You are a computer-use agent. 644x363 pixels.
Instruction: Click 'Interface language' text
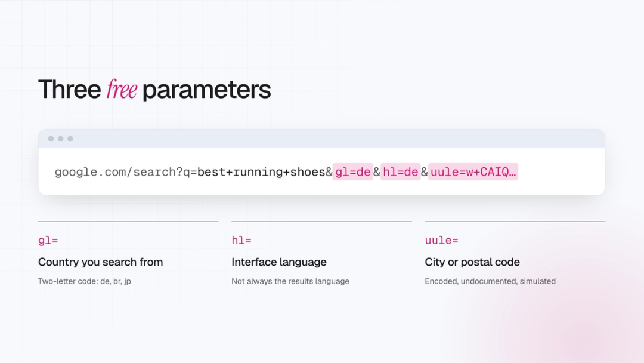pyautogui.click(x=279, y=262)
